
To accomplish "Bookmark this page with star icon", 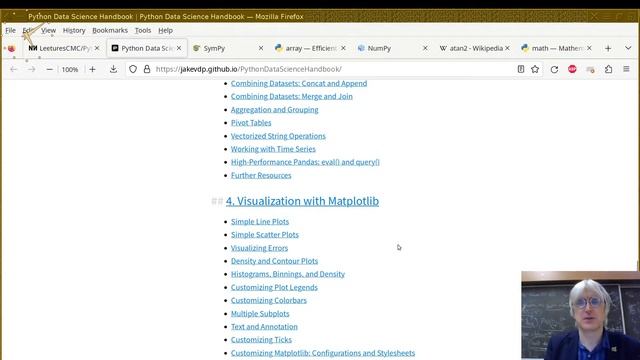I will (x=535, y=69).
